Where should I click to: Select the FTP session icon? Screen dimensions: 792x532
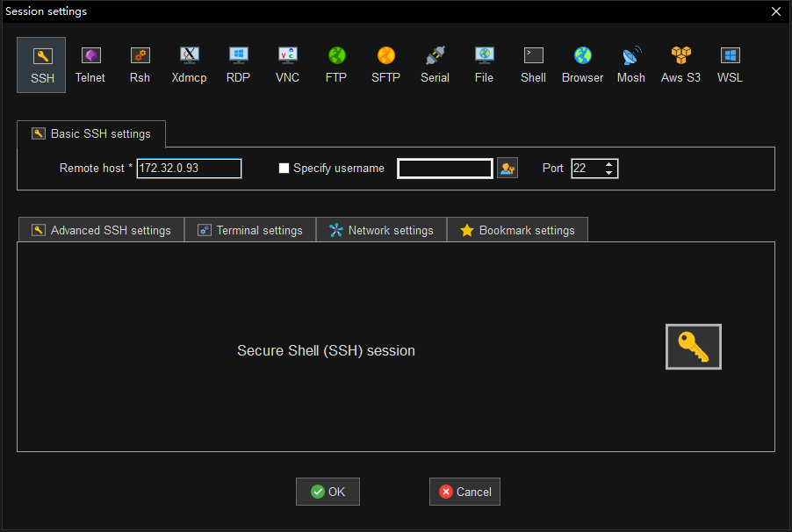point(336,65)
